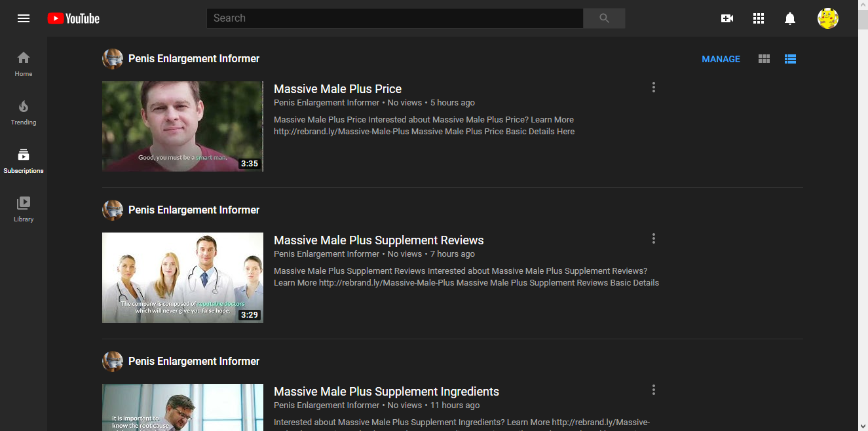Open Massive Male Plus Supplement Reviews title

pos(379,240)
